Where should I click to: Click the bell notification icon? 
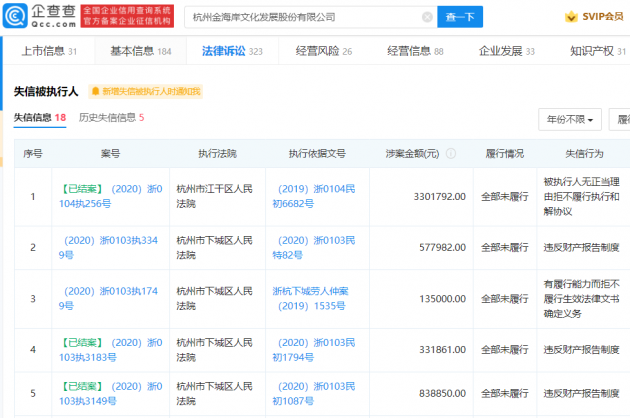(96, 92)
